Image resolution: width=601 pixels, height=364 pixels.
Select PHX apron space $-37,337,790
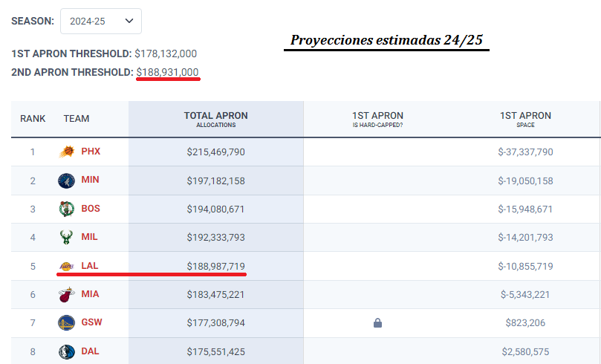click(525, 152)
